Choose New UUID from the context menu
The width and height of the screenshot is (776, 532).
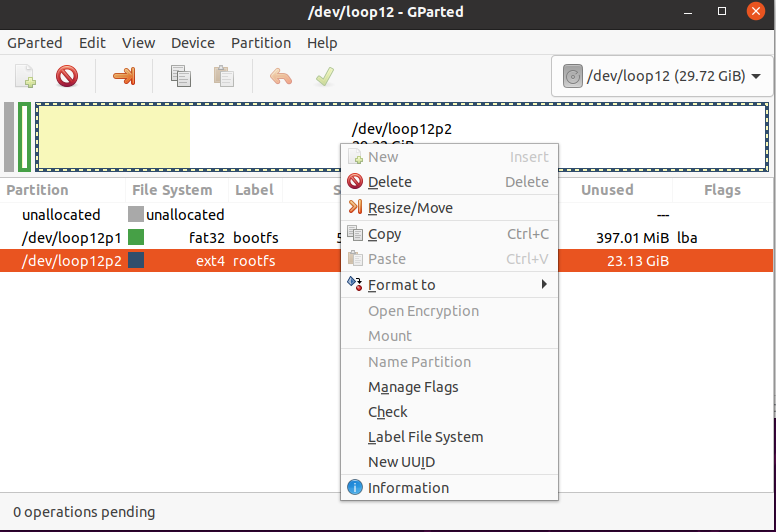[449, 462]
